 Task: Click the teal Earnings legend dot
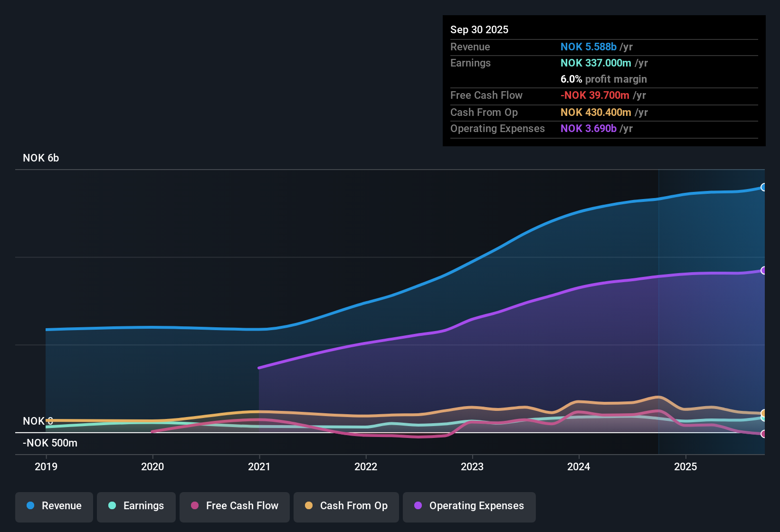(x=112, y=506)
